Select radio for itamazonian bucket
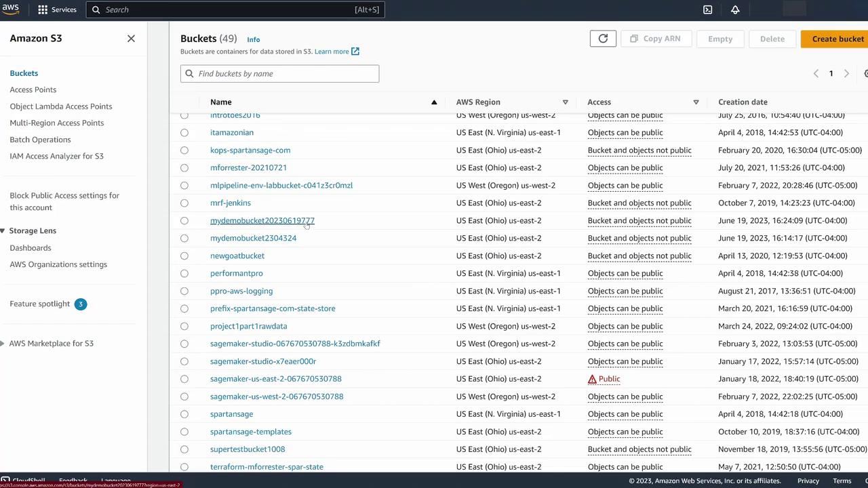The height and width of the screenshot is (488, 868). [184, 133]
